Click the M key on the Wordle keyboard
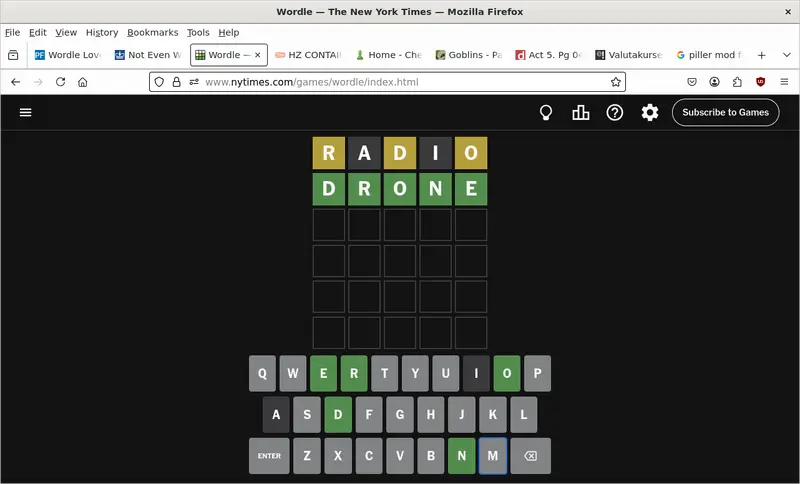The height and width of the screenshot is (484, 800). coord(493,455)
